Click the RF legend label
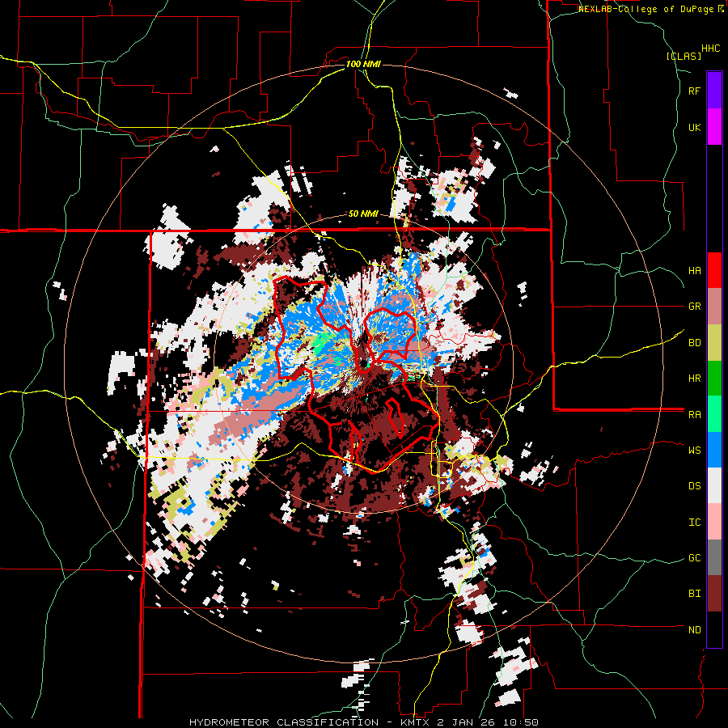The width and height of the screenshot is (728, 728). point(694,91)
